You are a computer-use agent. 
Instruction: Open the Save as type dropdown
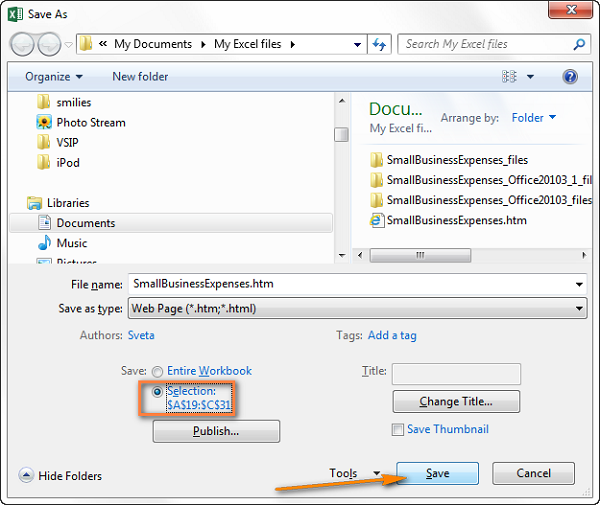click(x=579, y=308)
